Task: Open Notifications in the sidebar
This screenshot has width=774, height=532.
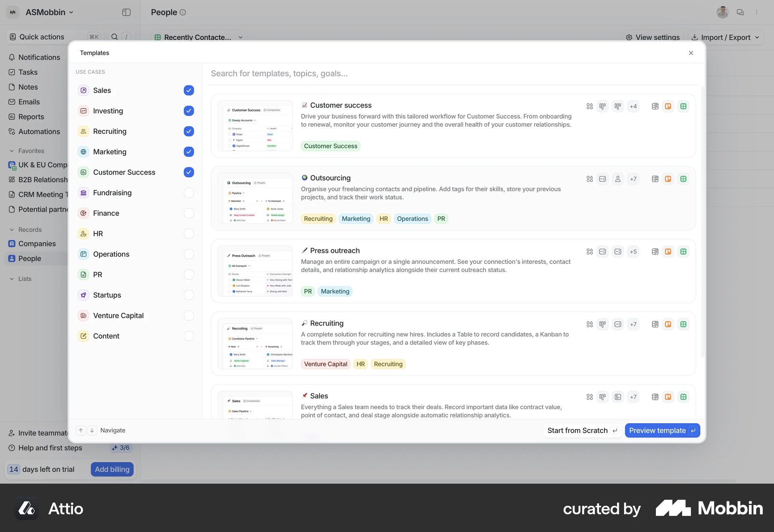Action: coord(39,57)
